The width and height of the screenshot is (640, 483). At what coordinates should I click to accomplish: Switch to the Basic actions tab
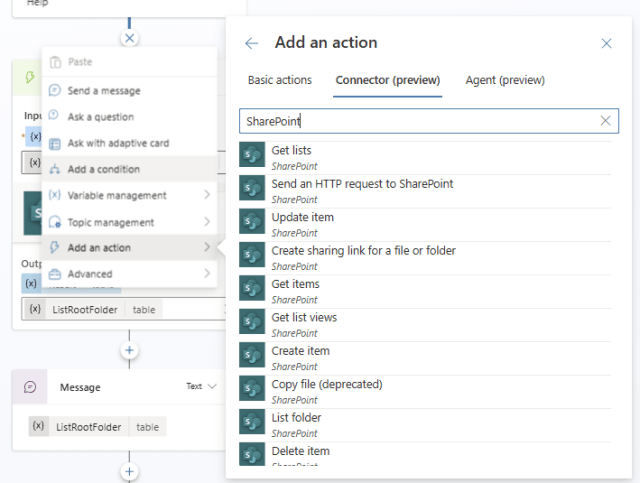tap(280, 80)
